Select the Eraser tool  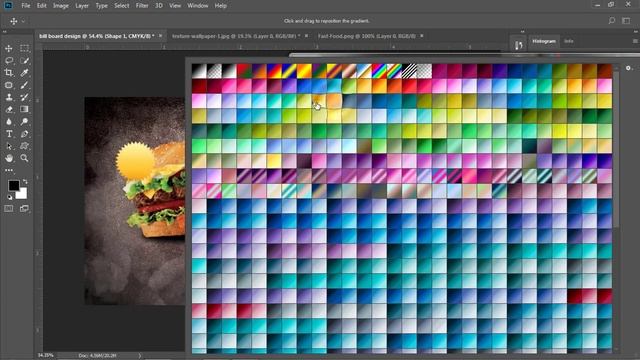pyautogui.click(x=9, y=109)
